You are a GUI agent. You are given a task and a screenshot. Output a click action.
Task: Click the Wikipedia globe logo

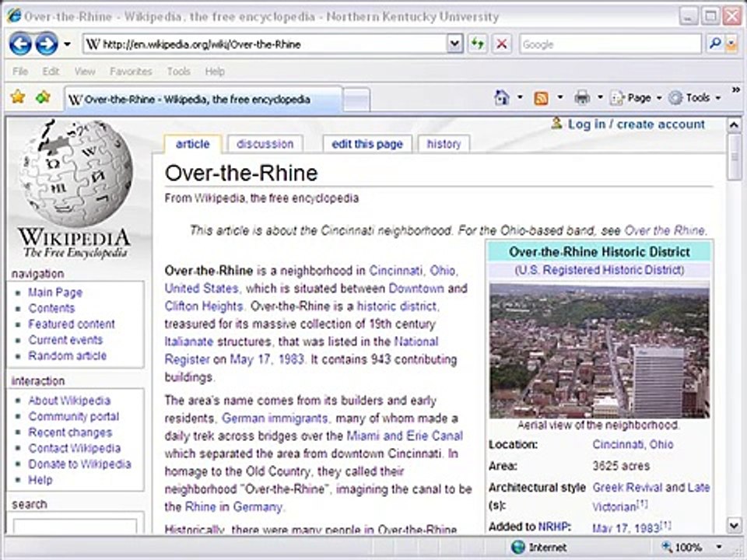[75, 173]
